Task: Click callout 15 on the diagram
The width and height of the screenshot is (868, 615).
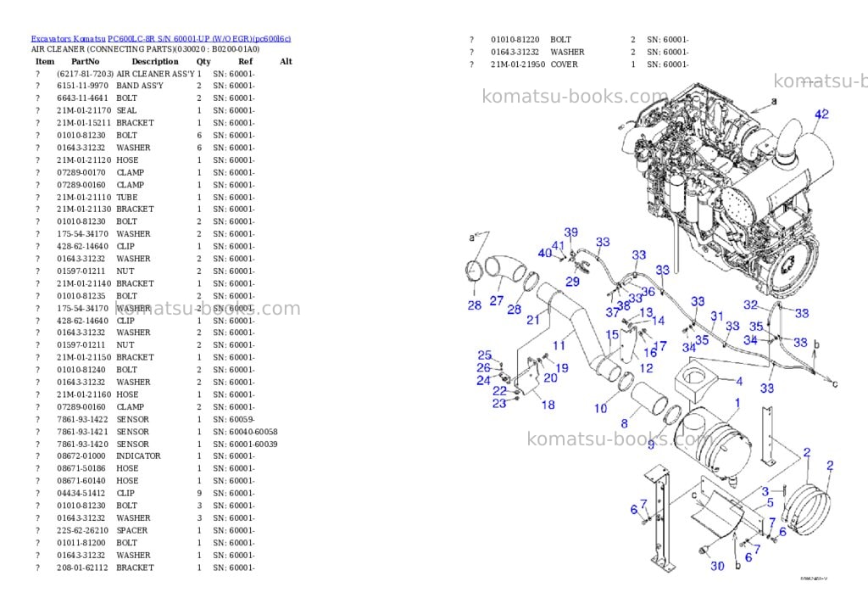Action: [x=612, y=335]
